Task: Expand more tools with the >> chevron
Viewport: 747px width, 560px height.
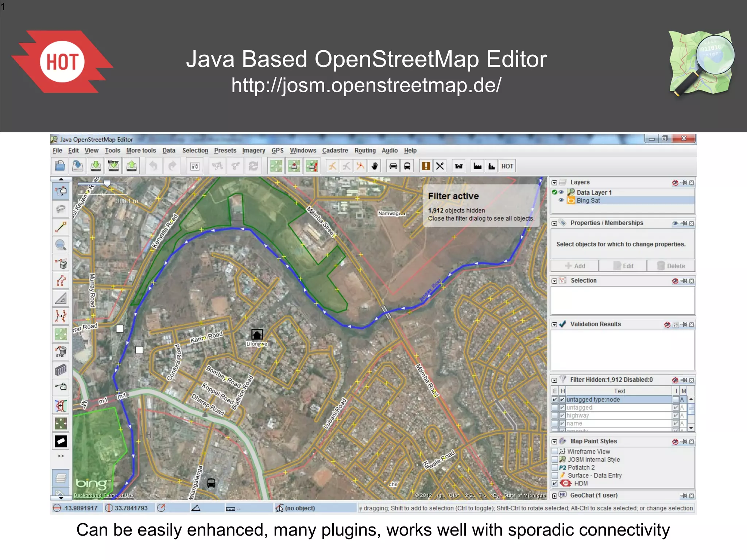Action: tap(61, 456)
